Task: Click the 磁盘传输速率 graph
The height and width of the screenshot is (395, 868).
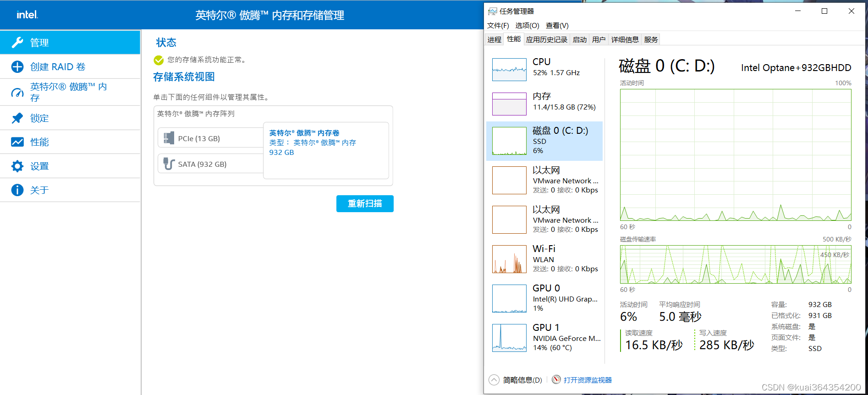Action: click(x=736, y=264)
